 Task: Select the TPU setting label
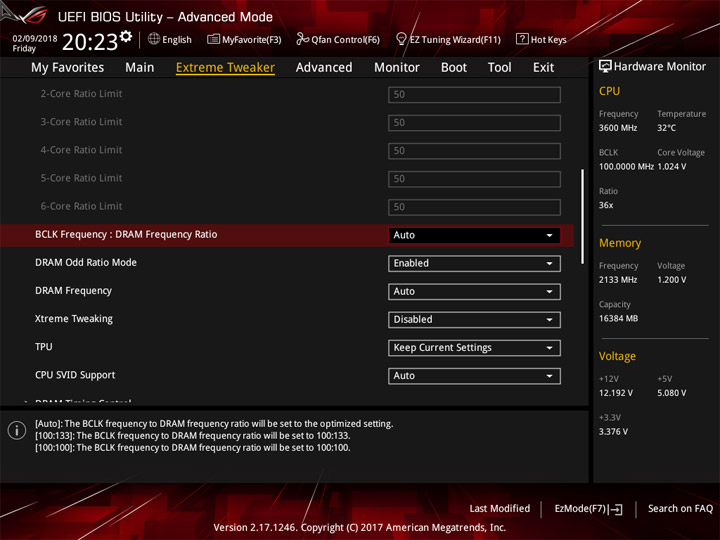pos(44,347)
